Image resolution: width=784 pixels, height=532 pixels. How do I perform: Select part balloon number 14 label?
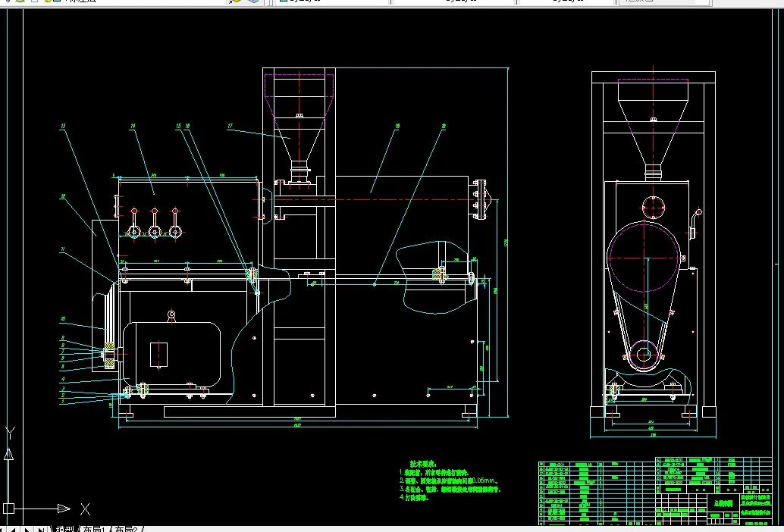tap(133, 126)
